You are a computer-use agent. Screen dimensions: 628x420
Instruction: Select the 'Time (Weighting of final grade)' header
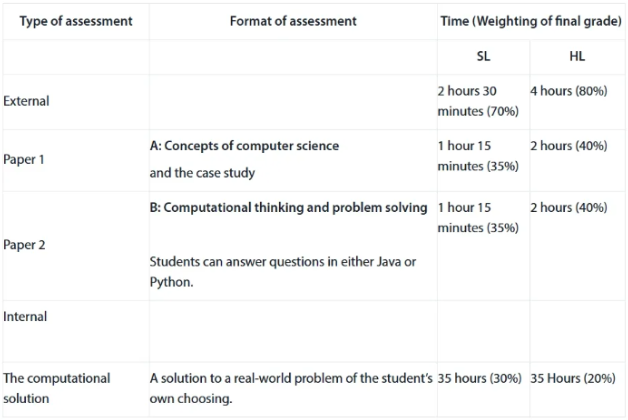[x=531, y=21]
